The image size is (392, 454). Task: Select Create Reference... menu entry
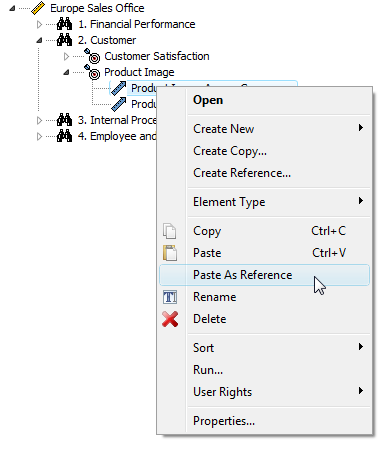point(264,173)
